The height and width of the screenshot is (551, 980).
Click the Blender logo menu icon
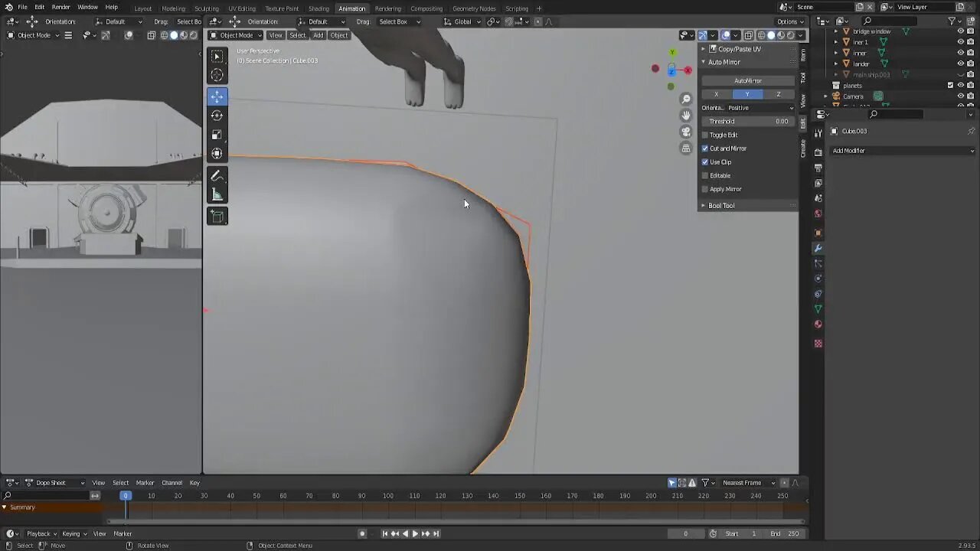[x=8, y=7]
